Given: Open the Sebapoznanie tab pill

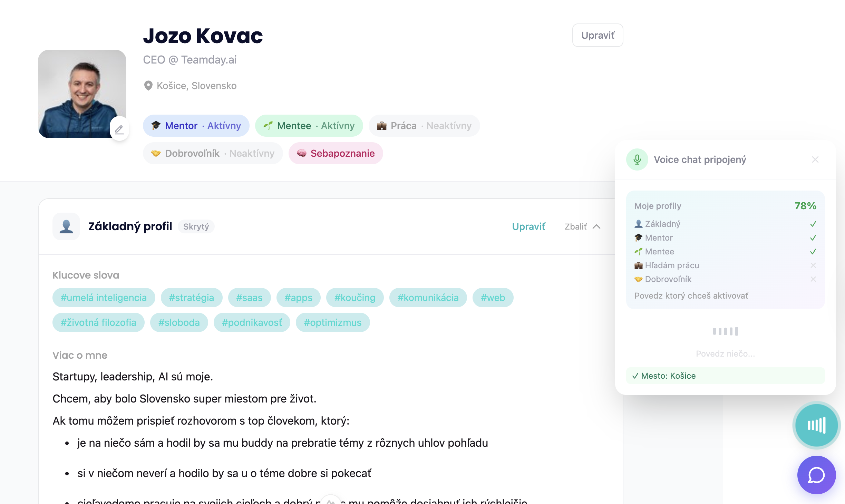Looking at the screenshot, I should tap(336, 153).
